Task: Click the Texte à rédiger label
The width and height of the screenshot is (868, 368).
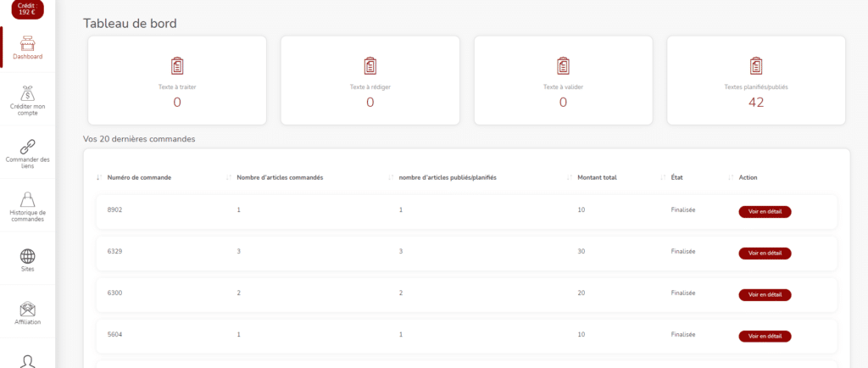Action: (x=370, y=86)
